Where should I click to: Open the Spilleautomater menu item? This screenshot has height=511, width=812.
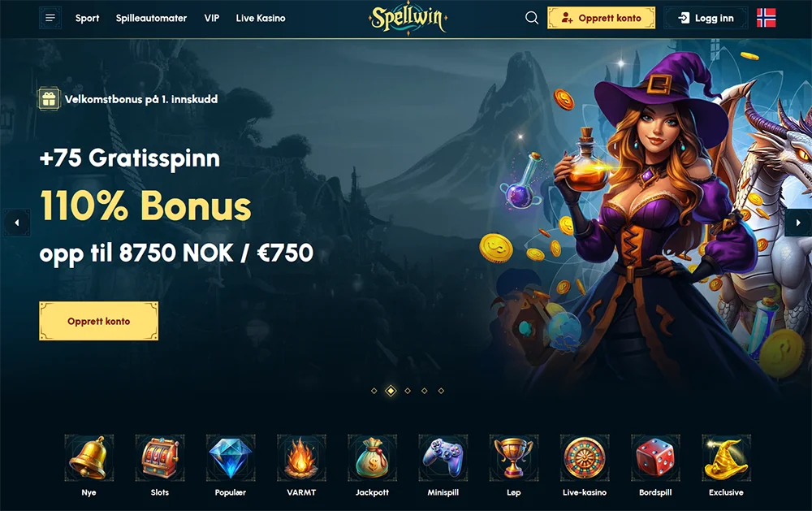click(151, 18)
